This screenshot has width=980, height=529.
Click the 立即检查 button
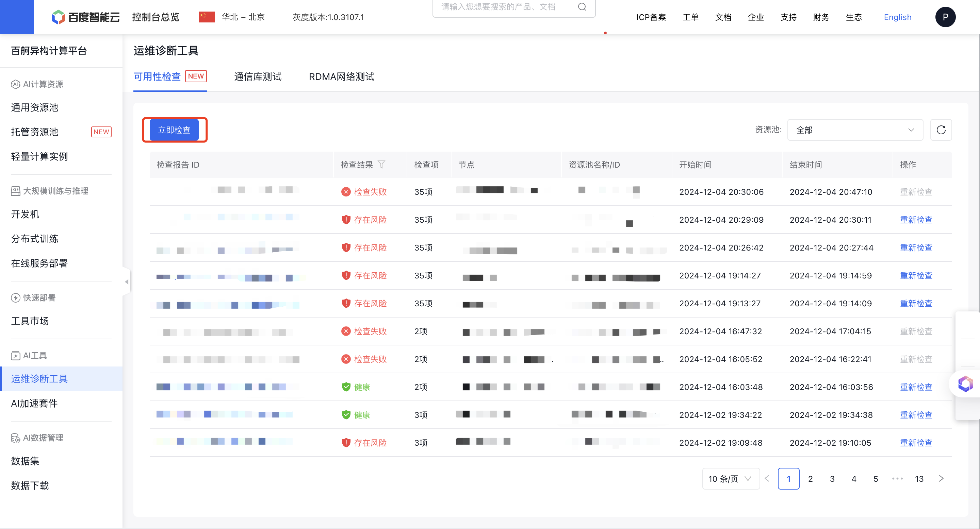point(174,130)
